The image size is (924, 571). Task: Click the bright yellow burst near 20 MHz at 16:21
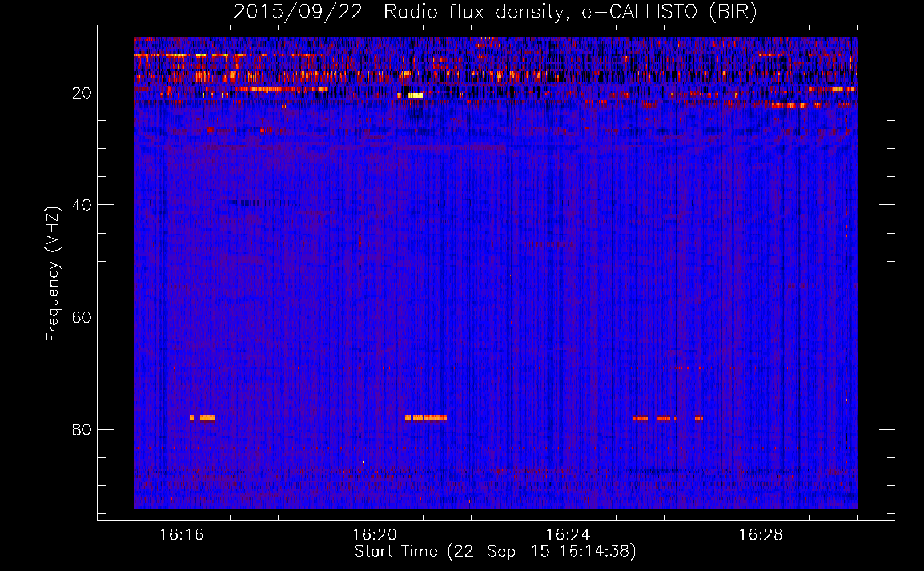(x=415, y=95)
